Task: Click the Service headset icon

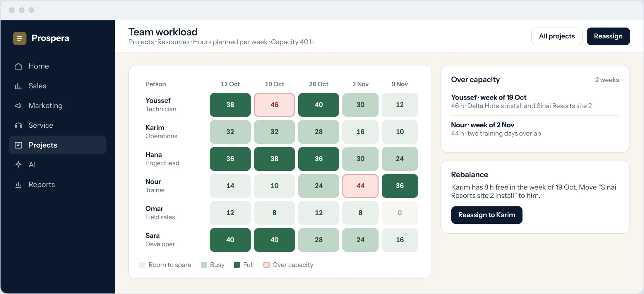Action: tap(18, 125)
